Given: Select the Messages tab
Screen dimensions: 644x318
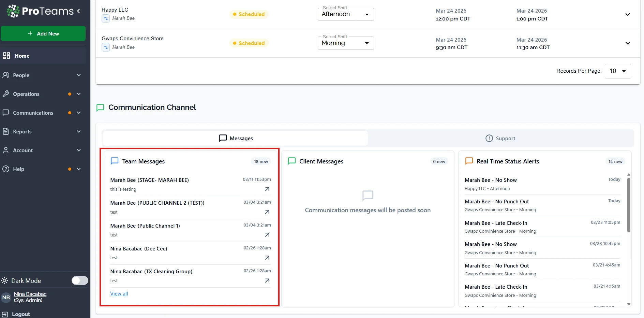Looking at the screenshot, I should 236,138.
